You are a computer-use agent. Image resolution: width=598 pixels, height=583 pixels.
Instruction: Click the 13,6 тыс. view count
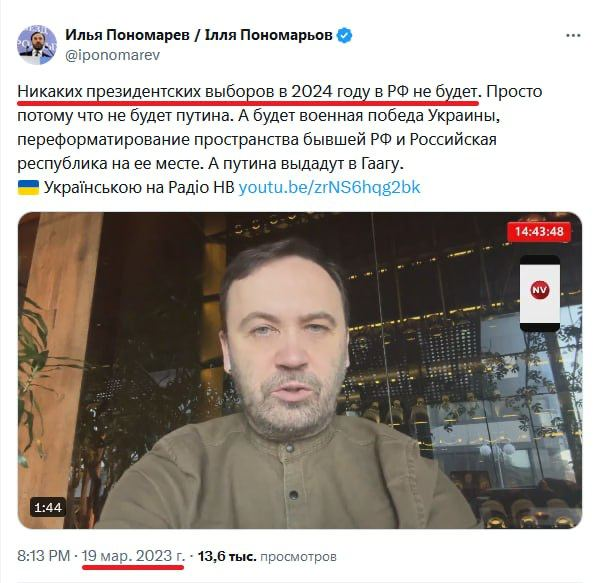(227, 556)
